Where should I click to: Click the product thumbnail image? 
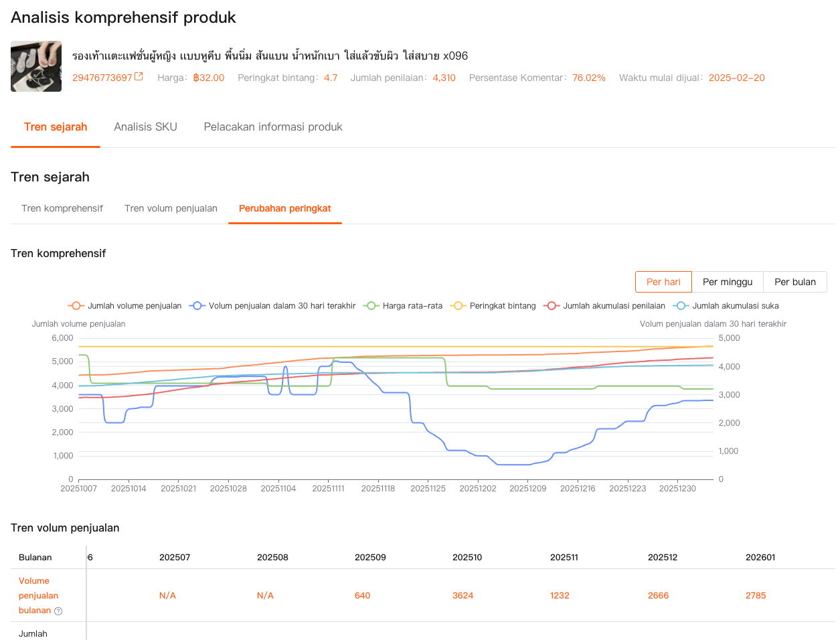point(36,66)
